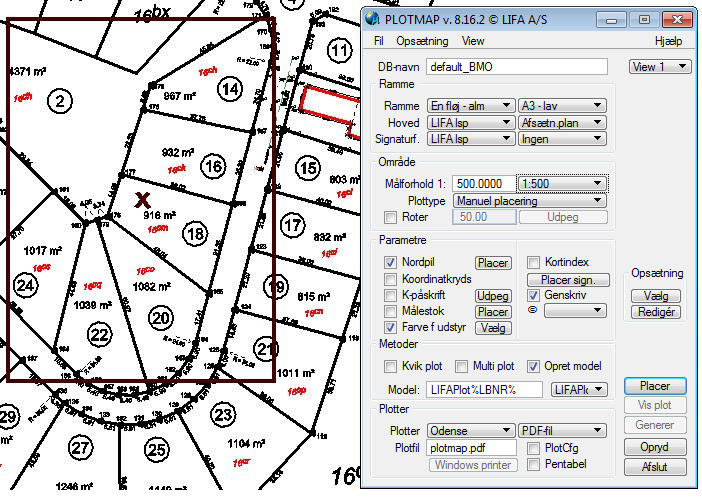Image resolution: width=702 pixels, height=500 pixels.
Task: Toggle the Genskriv checkbox
Action: tap(533, 295)
